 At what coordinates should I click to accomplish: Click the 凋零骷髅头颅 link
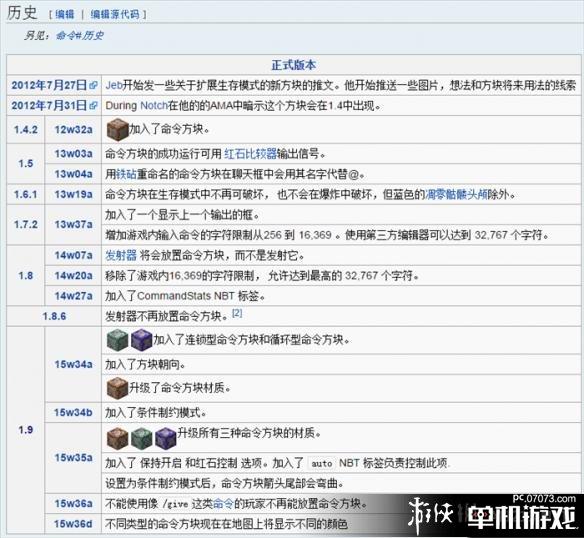(456, 194)
